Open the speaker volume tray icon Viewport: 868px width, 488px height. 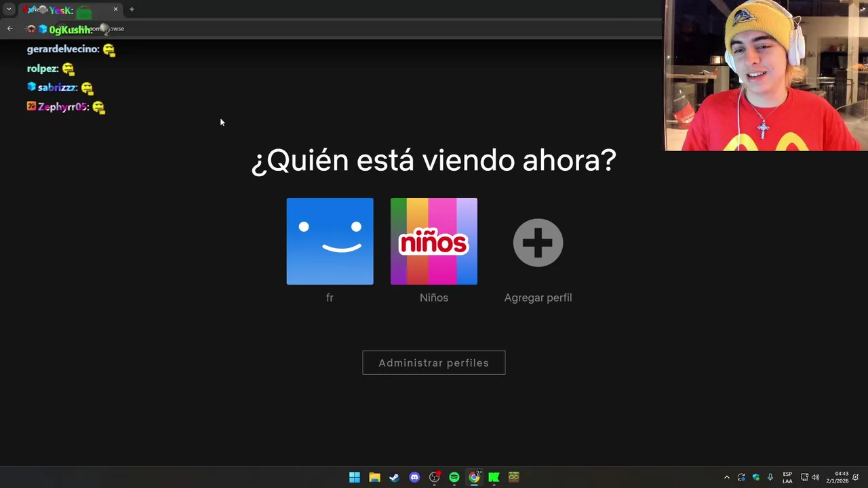(816, 477)
